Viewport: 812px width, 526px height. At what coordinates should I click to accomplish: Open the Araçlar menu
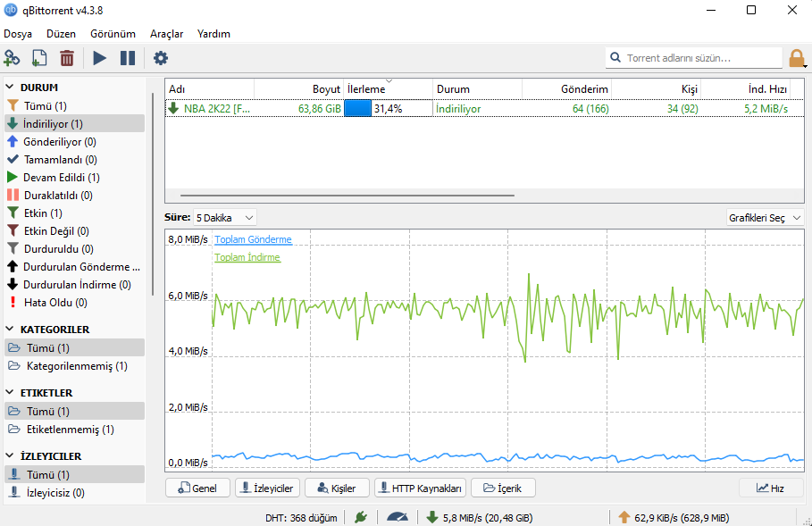pos(167,34)
